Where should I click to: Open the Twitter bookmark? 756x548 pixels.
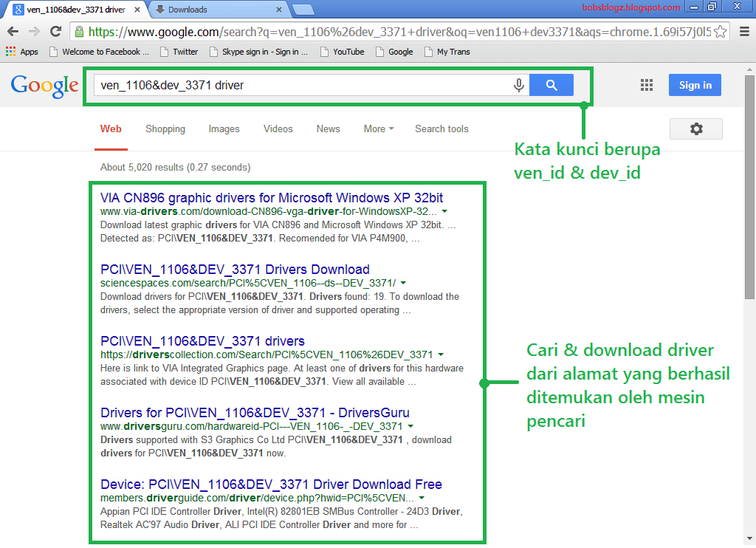pyautogui.click(x=179, y=52)
